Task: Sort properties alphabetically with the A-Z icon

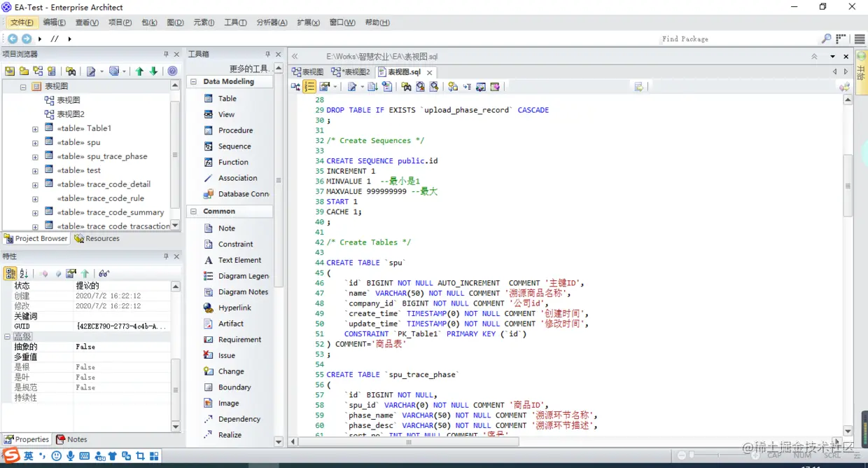Action: click(x=24, y=273)
